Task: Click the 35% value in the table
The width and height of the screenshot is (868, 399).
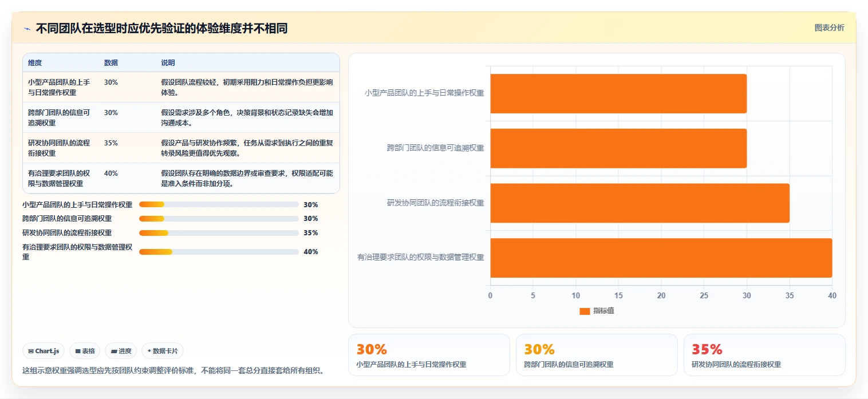Action: point(111,143)
